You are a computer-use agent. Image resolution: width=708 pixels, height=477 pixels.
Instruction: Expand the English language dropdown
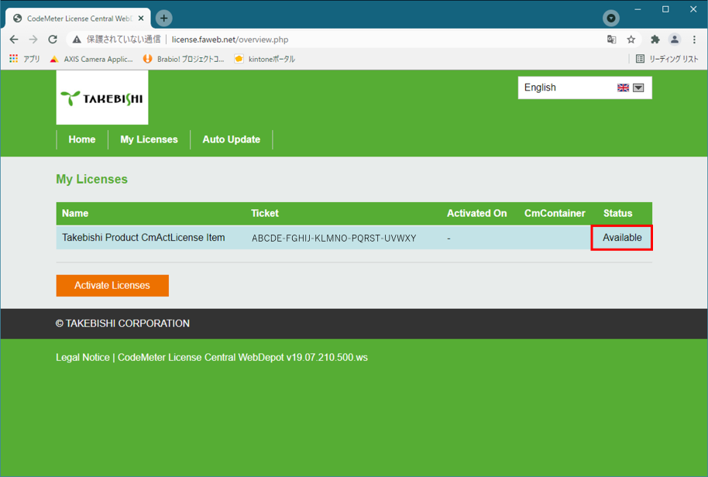(638, 88)
